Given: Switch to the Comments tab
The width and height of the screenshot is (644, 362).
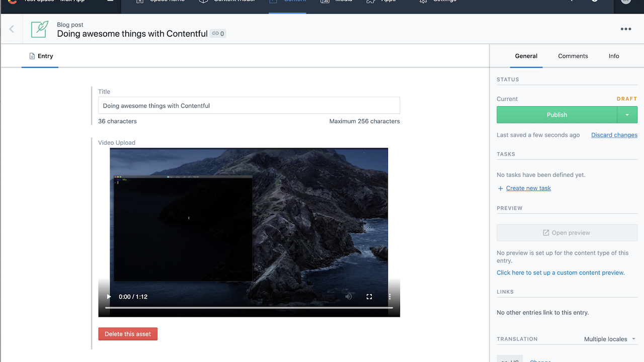Looking at the screenshot, I should 573,56.
